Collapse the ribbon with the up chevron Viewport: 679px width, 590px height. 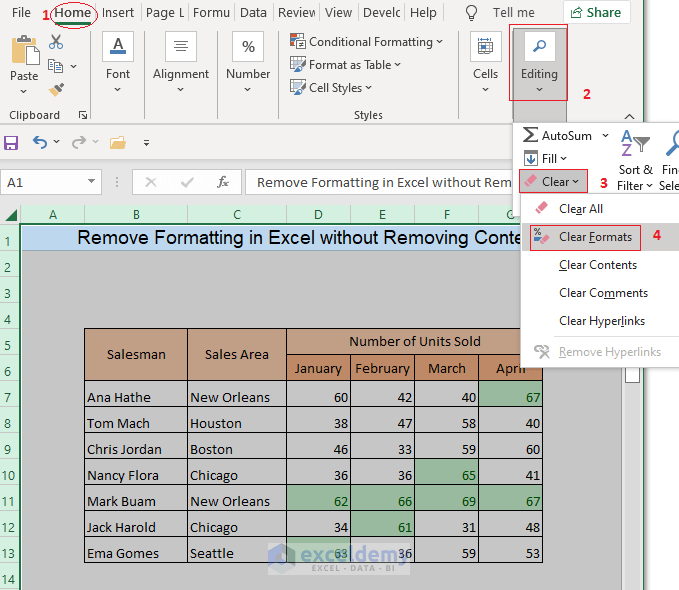(x=630, y=117)
